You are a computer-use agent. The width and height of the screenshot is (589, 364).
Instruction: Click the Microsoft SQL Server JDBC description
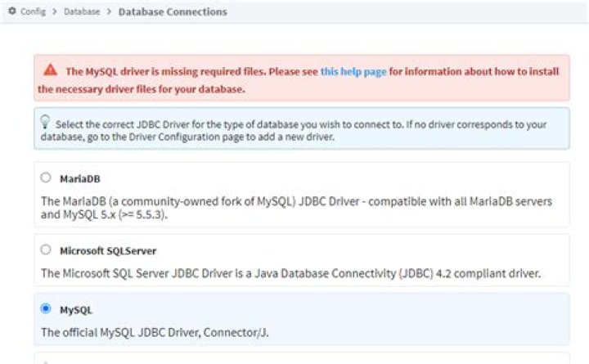(x=290, y=273)
